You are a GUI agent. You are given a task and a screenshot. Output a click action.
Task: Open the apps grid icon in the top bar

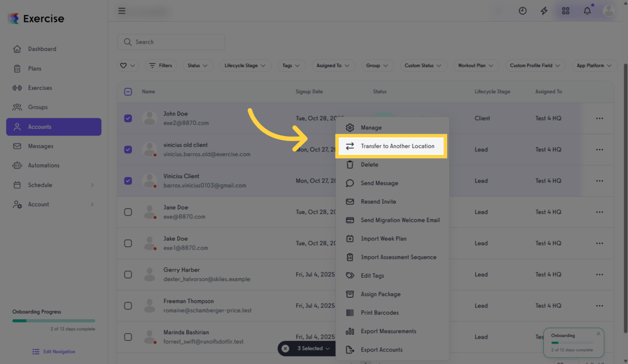(565, 10)
